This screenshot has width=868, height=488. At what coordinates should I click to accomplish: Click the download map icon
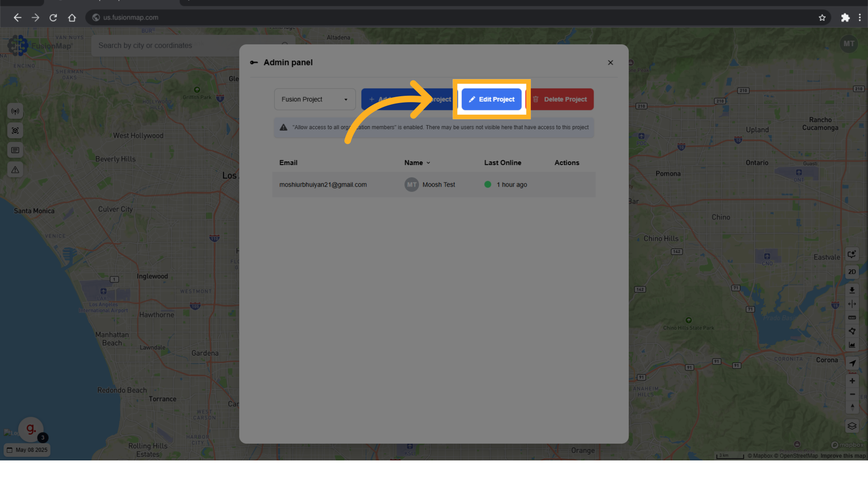pos(852,290)
